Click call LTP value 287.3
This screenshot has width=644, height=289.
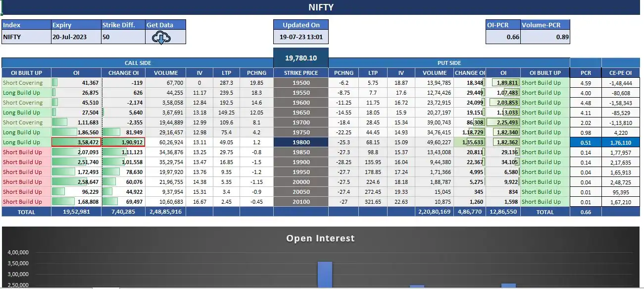coord(226,83)
